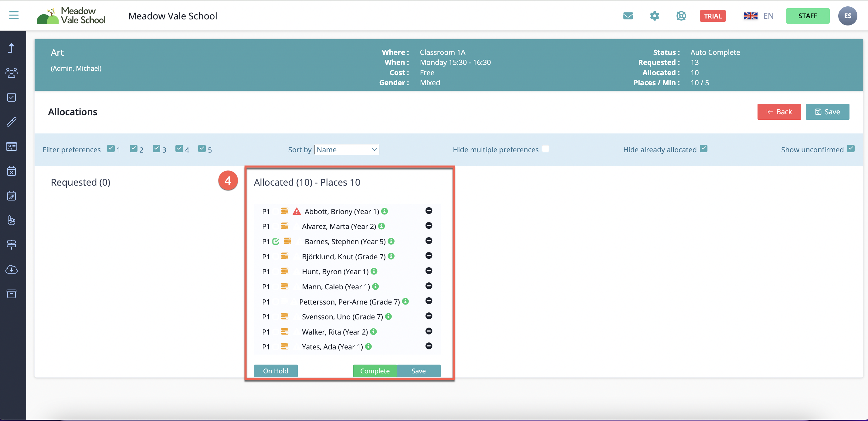Viewport: 868px width, 421px height.
Task: Open the archive box sidebar icon
Action: pos(12,294)
